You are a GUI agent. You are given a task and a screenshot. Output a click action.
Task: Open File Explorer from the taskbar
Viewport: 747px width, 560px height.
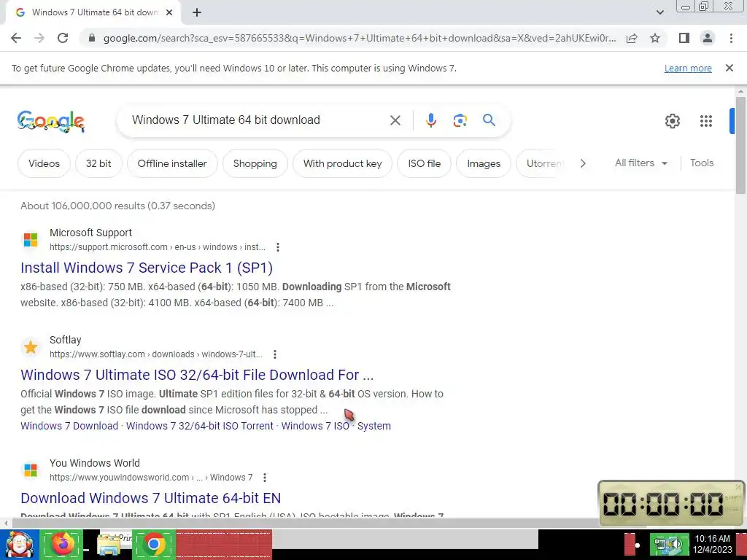(x=109, y=544)
